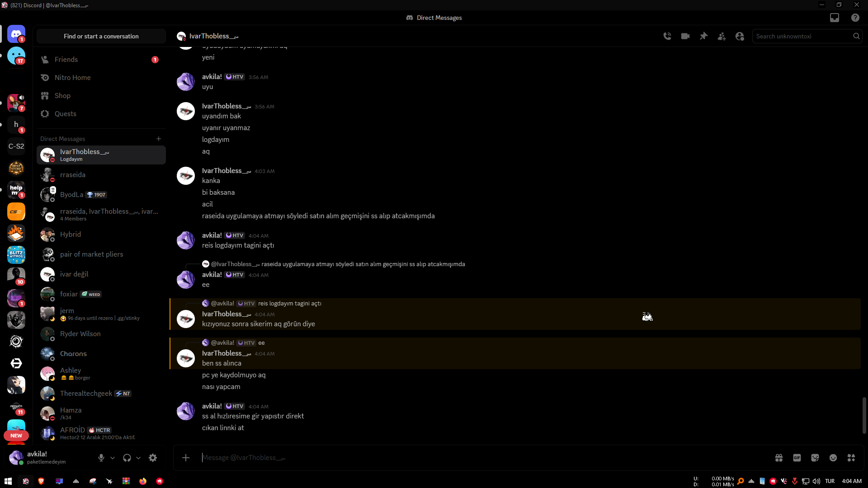Open the DM with rraseida
Viewport: 868px width, 488px height.
pyautogui.click(x=101, y=175)
